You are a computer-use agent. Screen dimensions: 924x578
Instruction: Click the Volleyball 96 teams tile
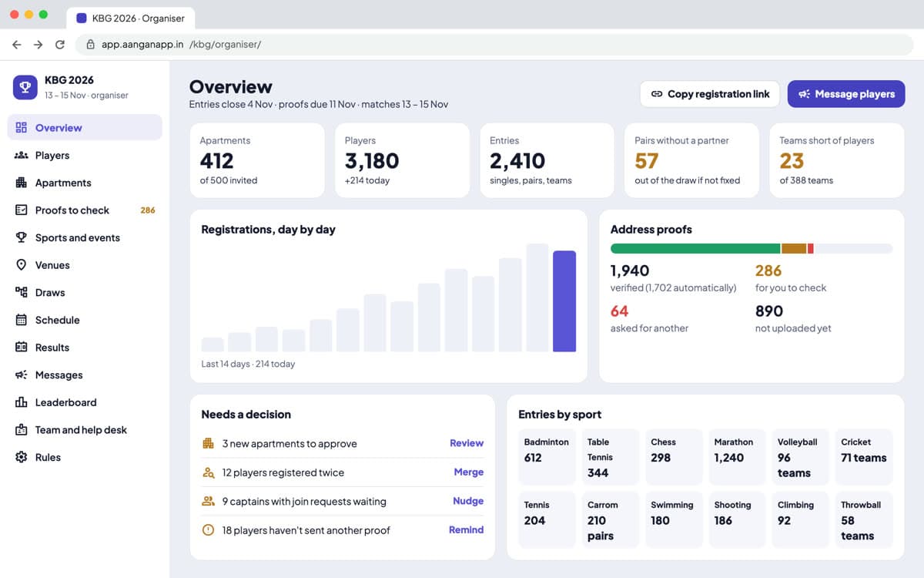pos(801,457)
